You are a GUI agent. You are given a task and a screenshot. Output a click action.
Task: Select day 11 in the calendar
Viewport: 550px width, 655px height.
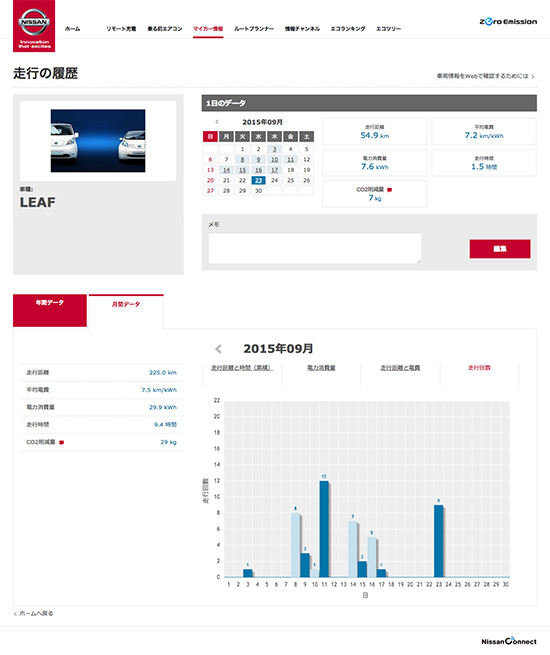(x=290, y=160)
